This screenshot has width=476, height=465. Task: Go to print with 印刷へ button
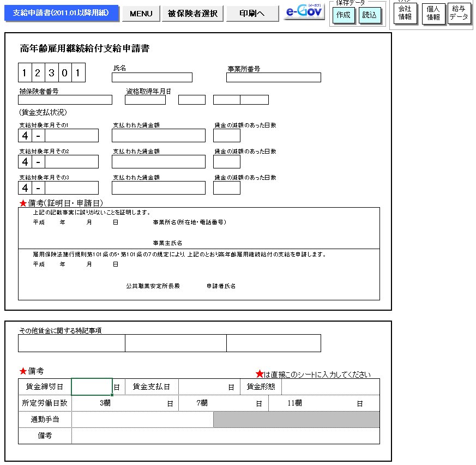(252, 14)
